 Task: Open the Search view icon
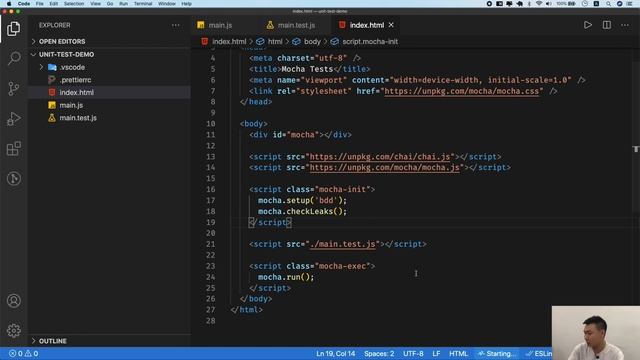[13, 58]
